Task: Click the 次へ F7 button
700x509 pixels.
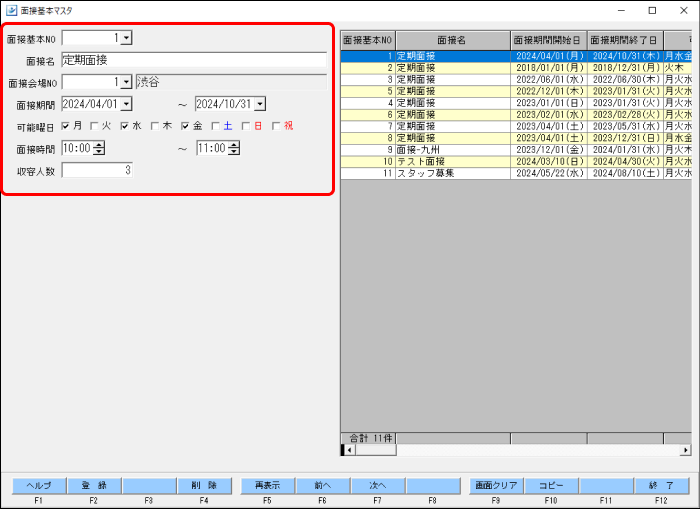Action: [x=378, y=486]
